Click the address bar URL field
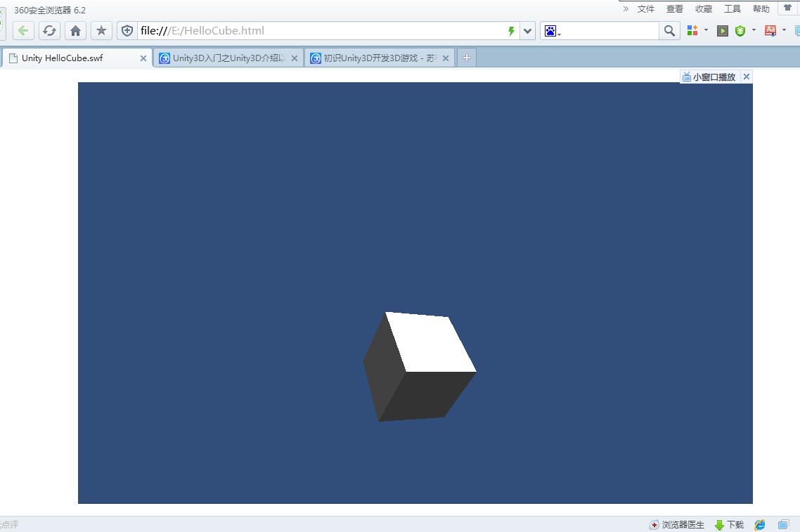800x532 pixels. point(321,31)
